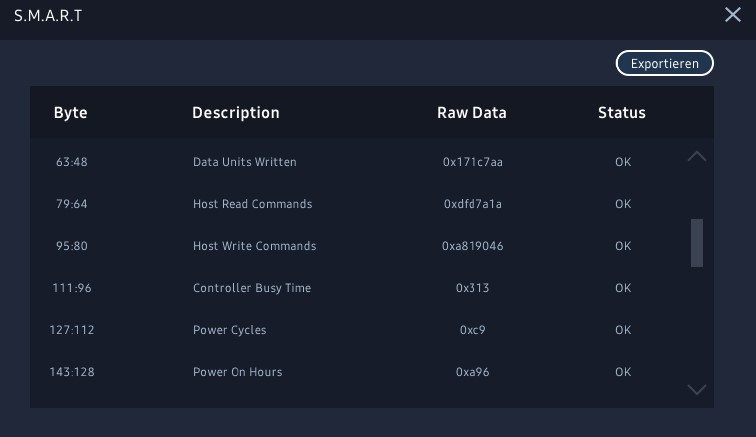Click byte range 95:80
The width and height of the screenshot is (756, 437).
[x=71, y=246]
